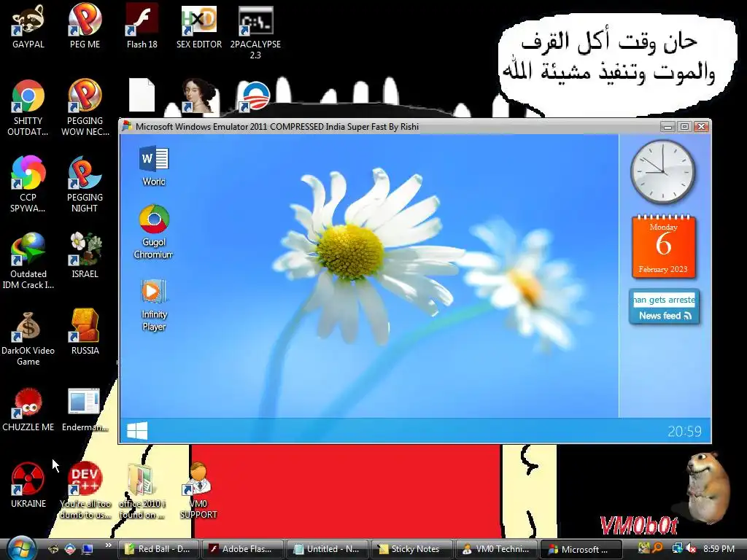Image resolution: width=747 pixels, height=560 pixels.
Task: Expand the Quick Launch overflow chevron
Action: (109, 545)
